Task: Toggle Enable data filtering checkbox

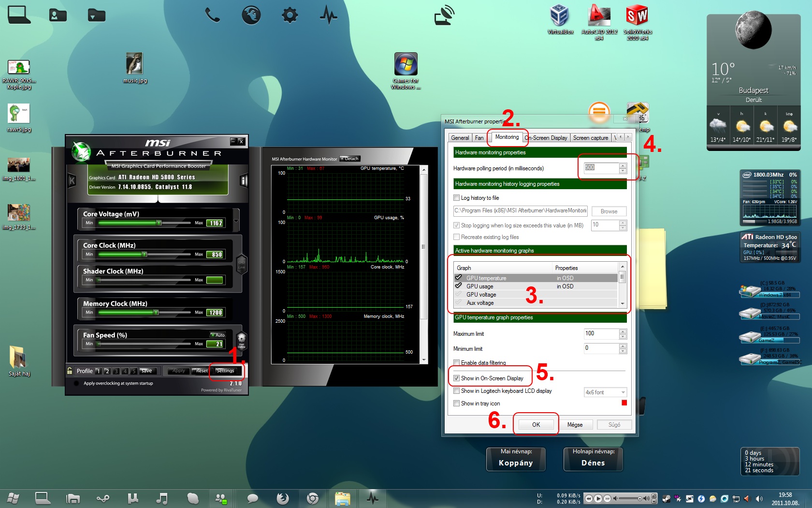Action: point(456,363)
